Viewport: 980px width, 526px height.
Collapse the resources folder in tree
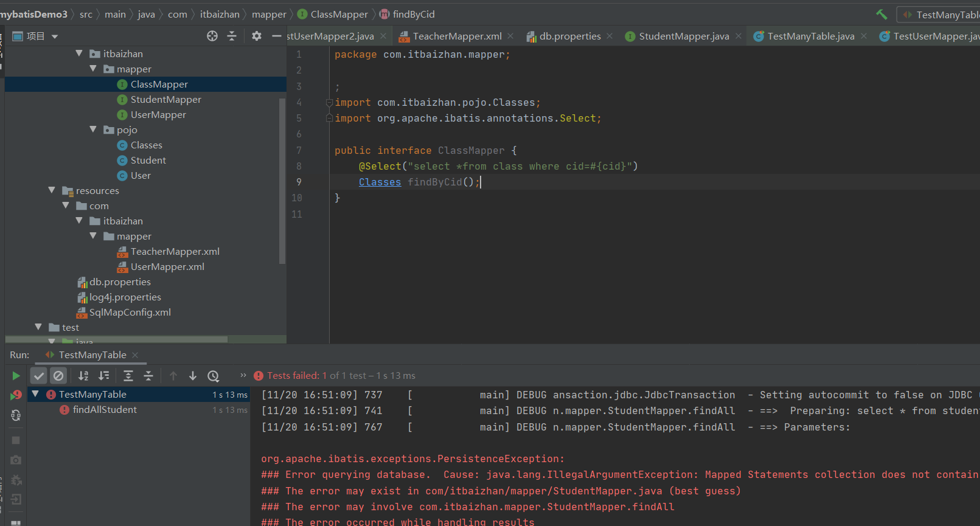pyautogui.click(x=52, y=190)
